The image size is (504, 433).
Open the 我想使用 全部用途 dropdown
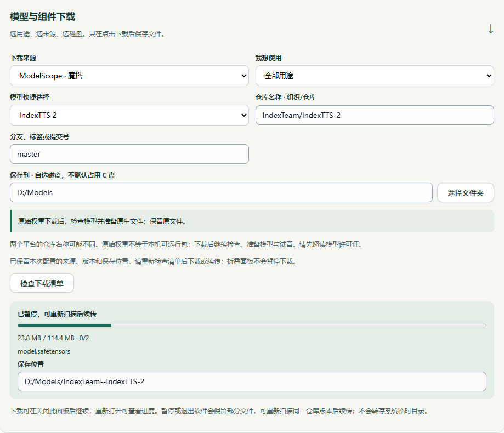[x=375, y=76]
